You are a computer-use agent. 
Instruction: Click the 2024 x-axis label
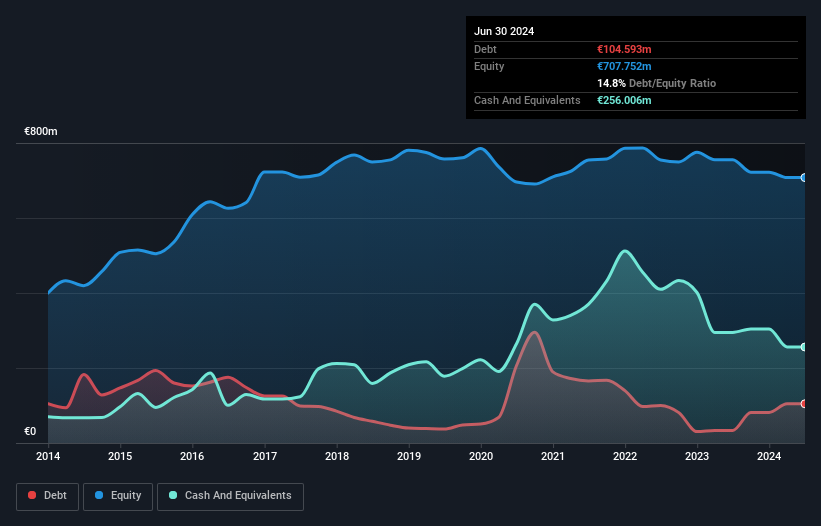(x=769, y=456)
